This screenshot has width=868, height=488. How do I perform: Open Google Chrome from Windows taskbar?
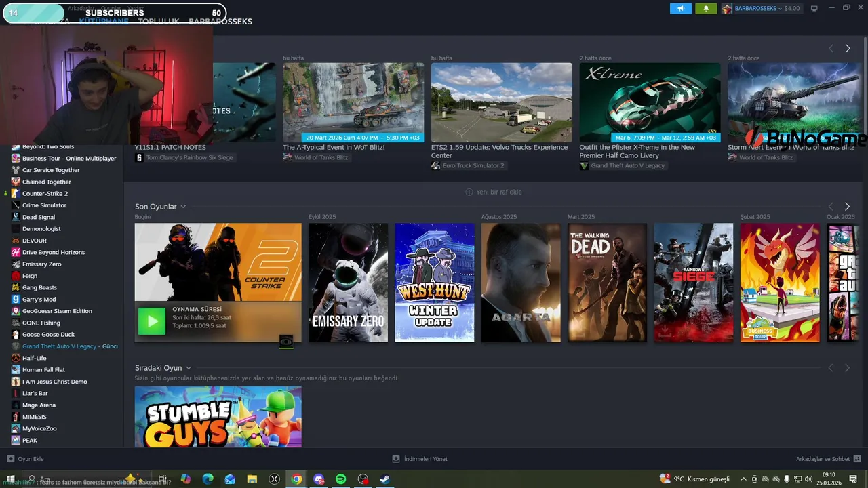[296, 479]
